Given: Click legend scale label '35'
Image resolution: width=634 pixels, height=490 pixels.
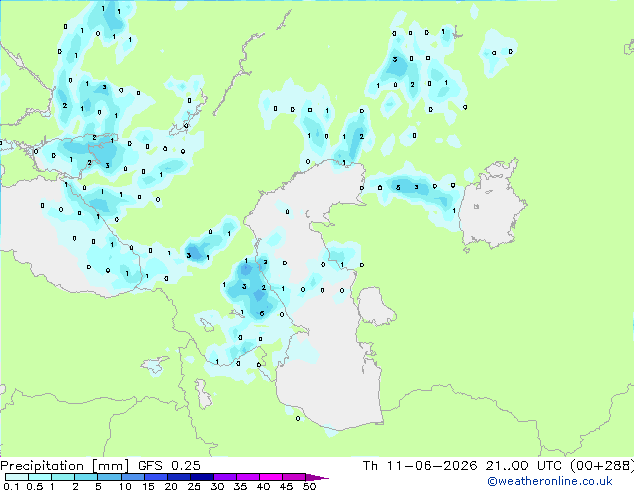Looking at the screenshot, I should (x=240, y=486).
